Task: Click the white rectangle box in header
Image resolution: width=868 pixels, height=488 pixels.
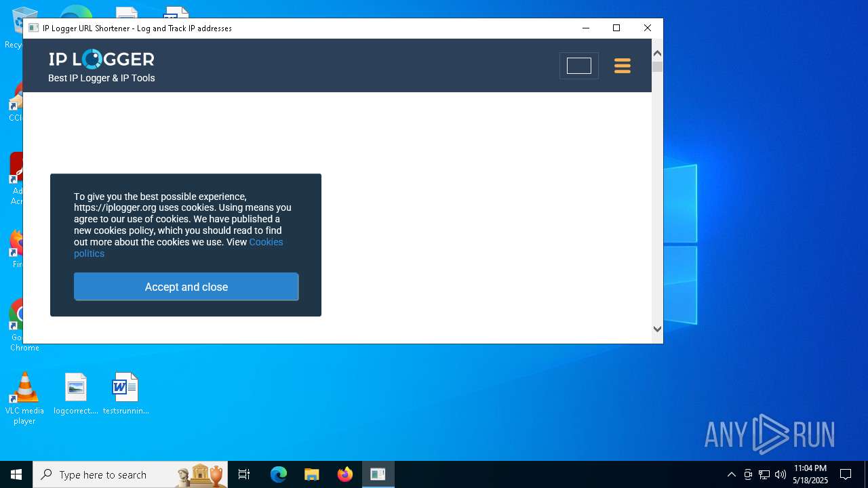Action: pyautogui.click(x=579, y=66)
